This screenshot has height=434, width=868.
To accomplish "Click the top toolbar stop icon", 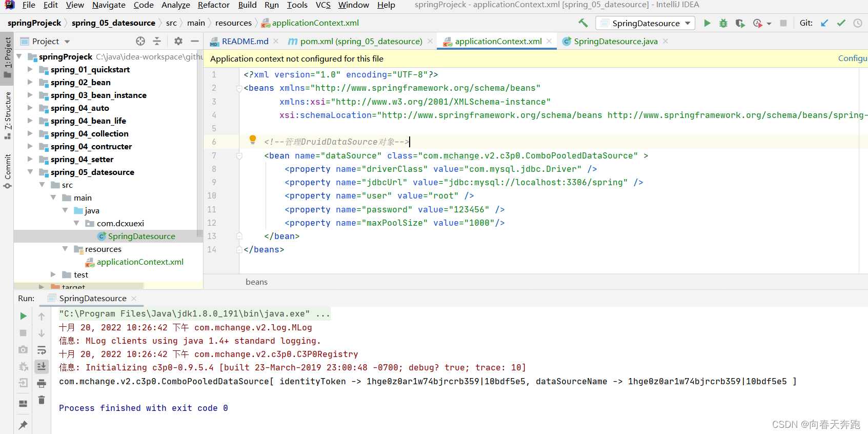I will tap(783, 23).
